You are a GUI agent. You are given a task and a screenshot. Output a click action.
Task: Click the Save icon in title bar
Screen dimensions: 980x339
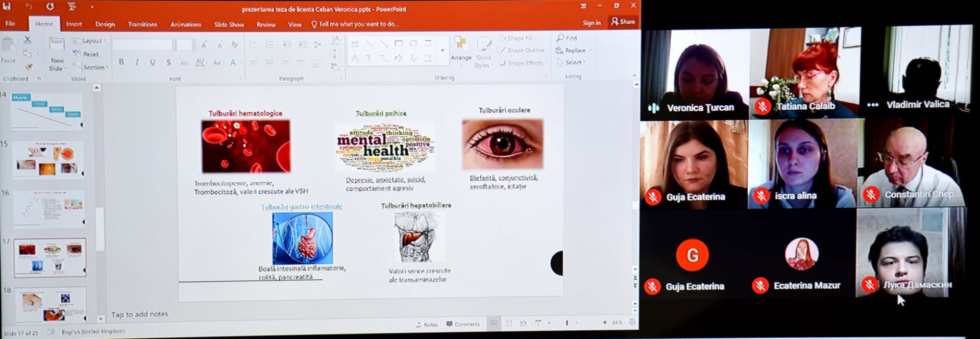7,7
